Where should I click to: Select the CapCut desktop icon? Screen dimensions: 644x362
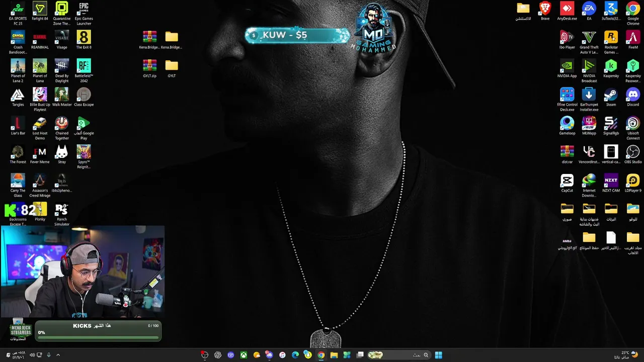567,183
